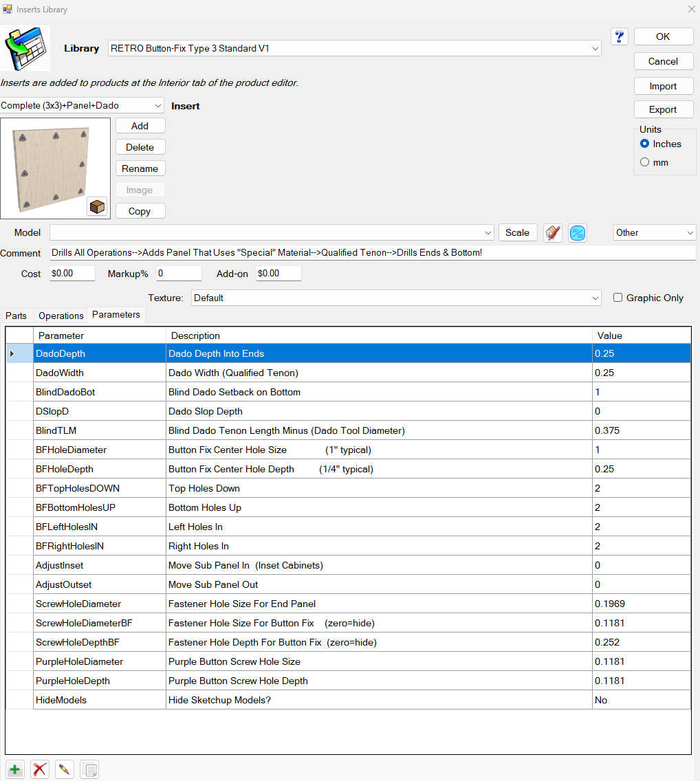
Task: Click the eraser icon beside Scale
Action: click(x=553, y=232)
